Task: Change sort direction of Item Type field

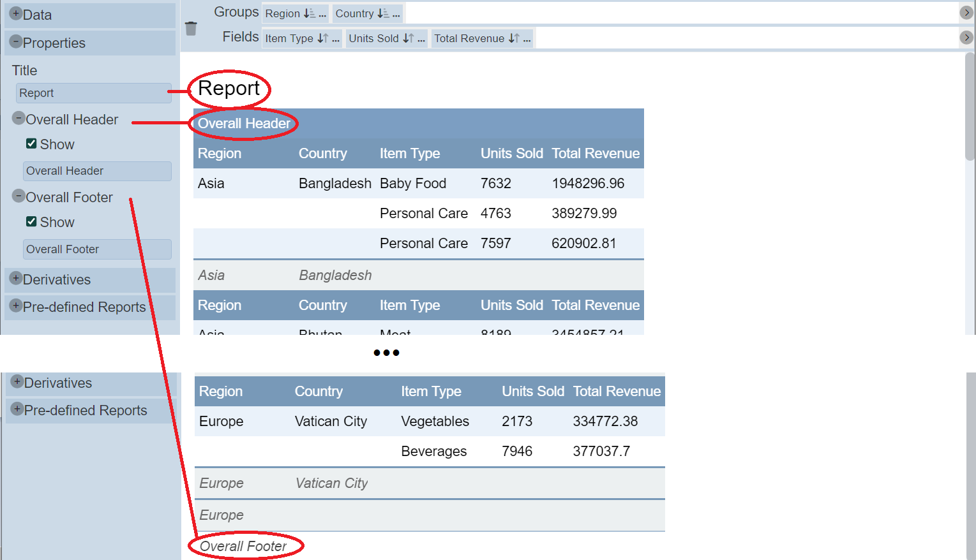Action: point(322,38)
